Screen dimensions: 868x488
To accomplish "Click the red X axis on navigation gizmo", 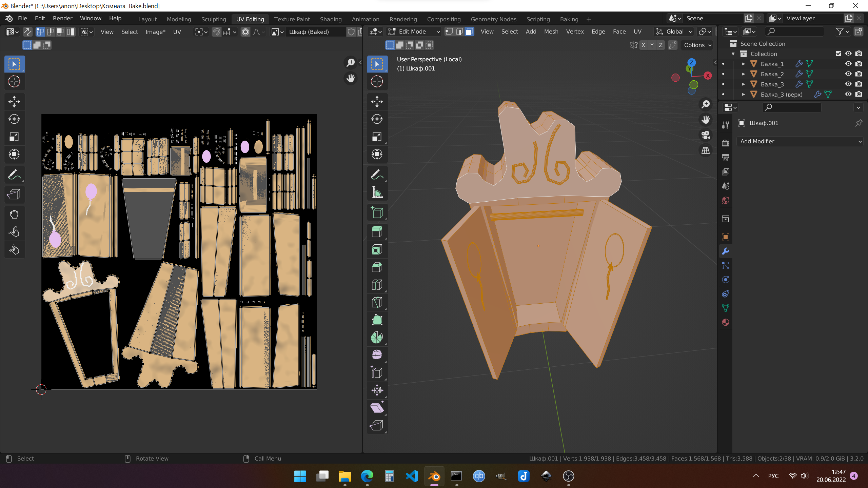I will tap(708, 76).
